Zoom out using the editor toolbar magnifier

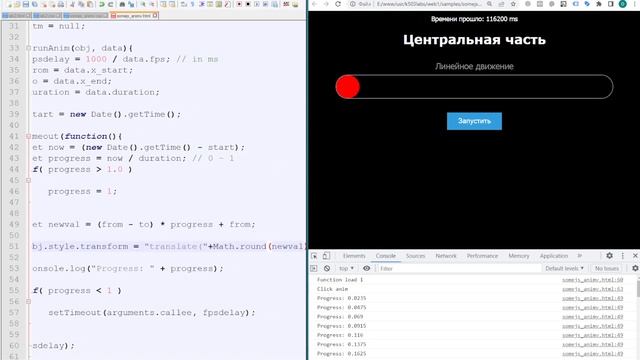coord(152,4)
